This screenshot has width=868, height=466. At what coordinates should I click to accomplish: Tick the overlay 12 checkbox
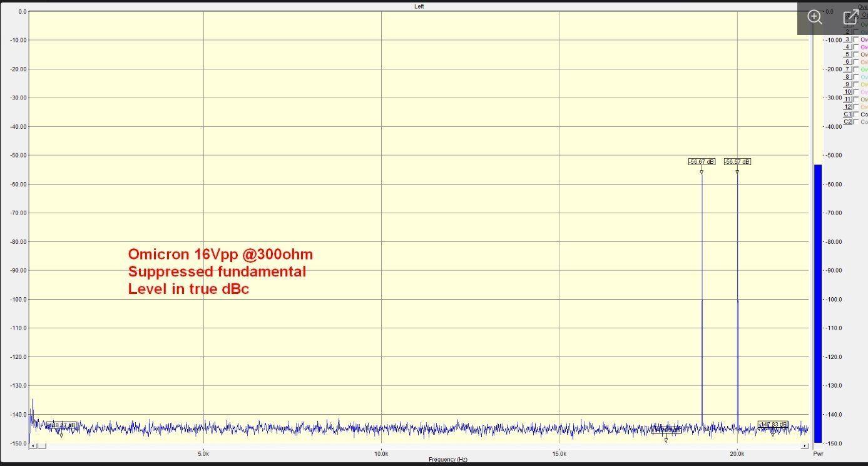pyautogui.click(x=856, y=107)
